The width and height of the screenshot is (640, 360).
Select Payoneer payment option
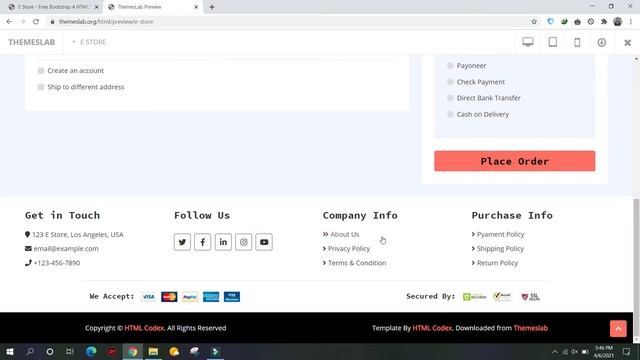coord(450,65)
